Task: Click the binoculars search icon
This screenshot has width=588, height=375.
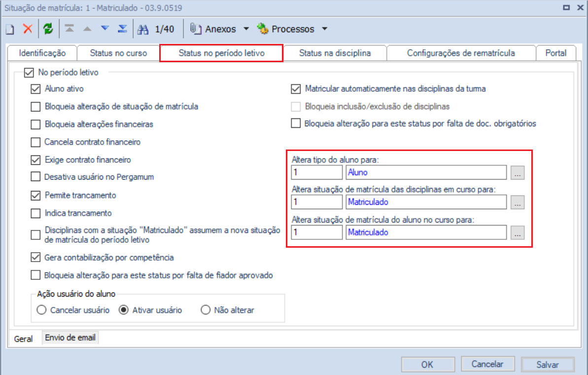Action: 143,29
